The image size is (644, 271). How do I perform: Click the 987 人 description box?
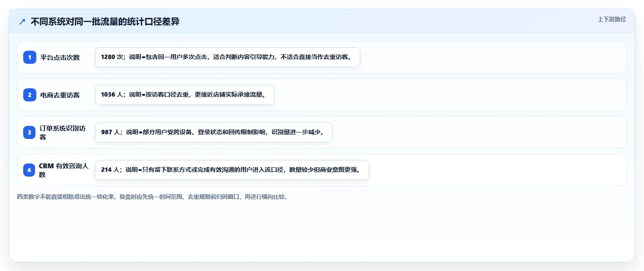[214, 132]
